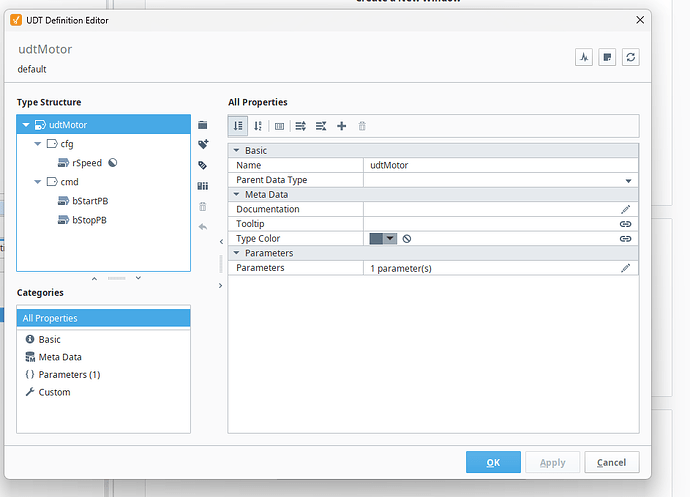Add a new folder to type structure

coord(202,125)
